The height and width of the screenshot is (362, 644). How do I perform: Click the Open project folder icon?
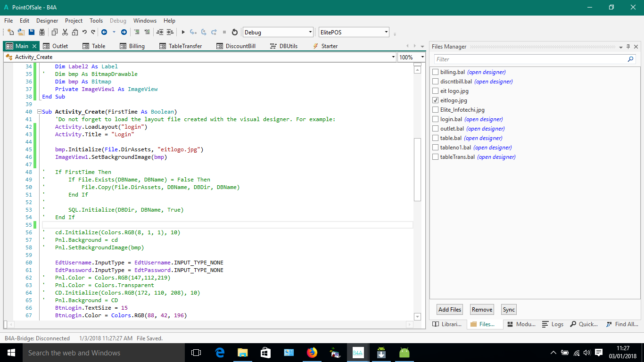point(21,32)
